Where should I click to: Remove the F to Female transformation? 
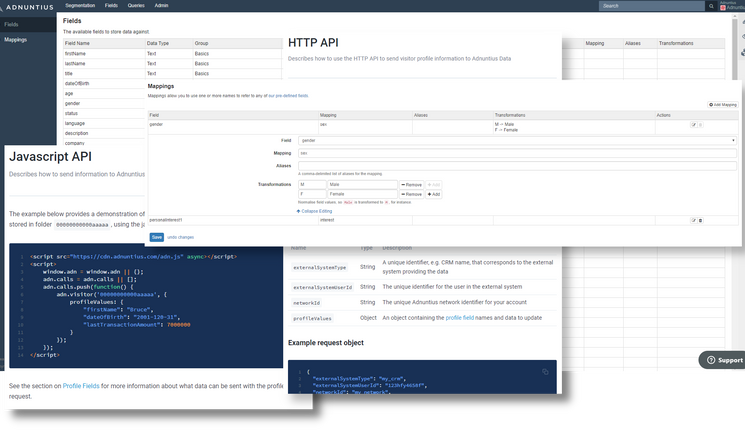[x=411, y=194]
